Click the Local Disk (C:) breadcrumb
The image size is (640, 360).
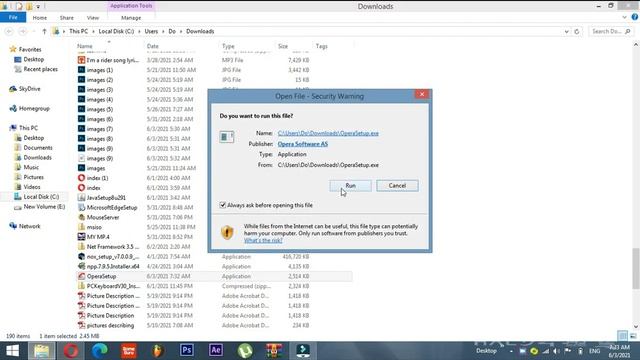116,31
